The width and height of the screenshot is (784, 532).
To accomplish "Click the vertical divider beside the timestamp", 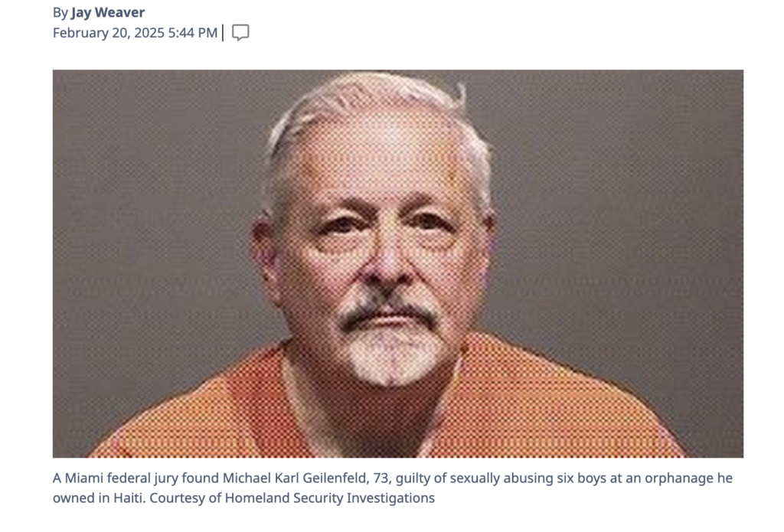I will (223, 33).
